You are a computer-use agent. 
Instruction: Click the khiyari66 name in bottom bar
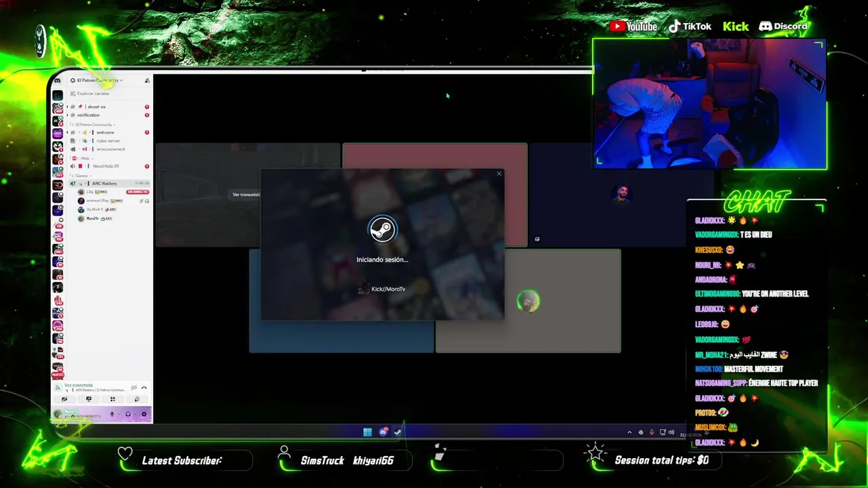pos(373,460)
